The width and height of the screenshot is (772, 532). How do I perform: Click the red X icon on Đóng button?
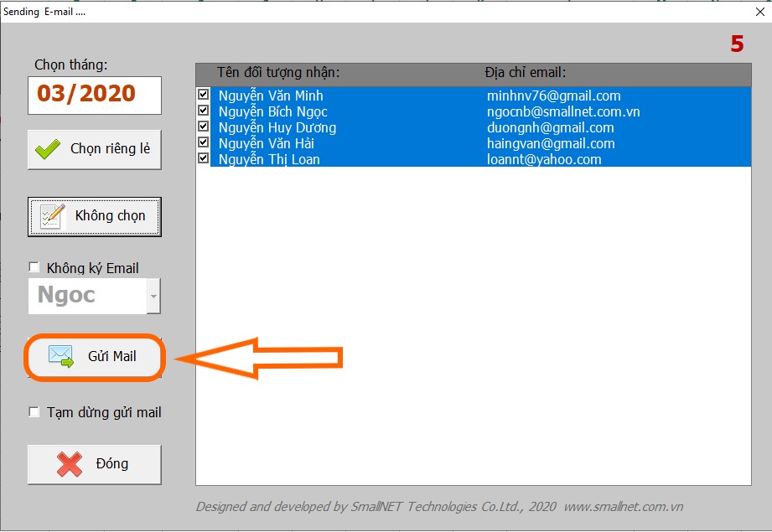70,464
